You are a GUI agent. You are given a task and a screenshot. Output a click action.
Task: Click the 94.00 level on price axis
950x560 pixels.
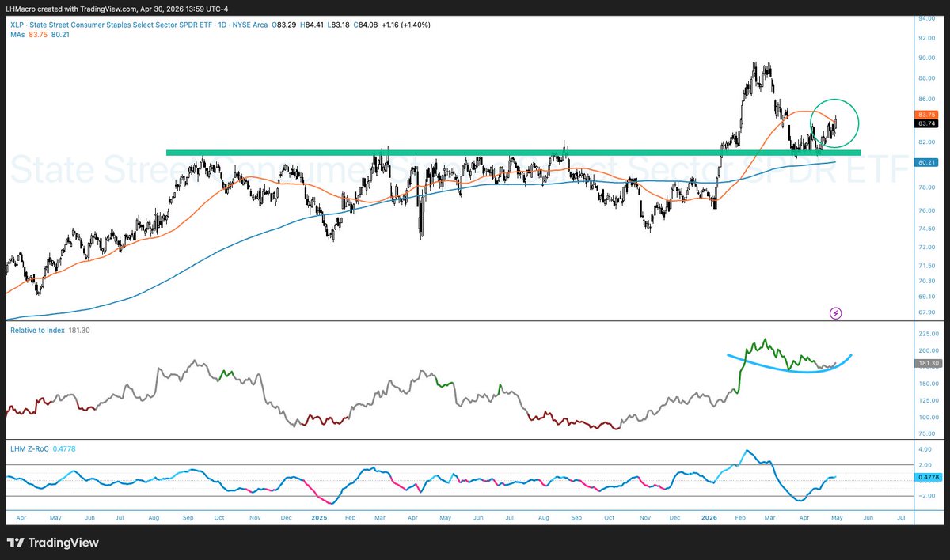(926, 17)
